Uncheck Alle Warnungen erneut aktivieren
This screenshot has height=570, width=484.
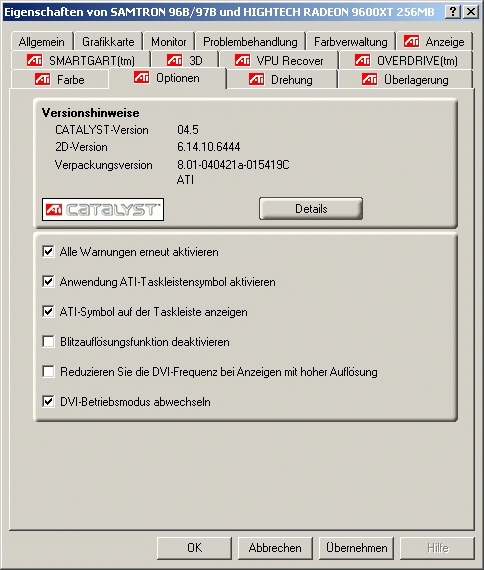tap(48, 252)
